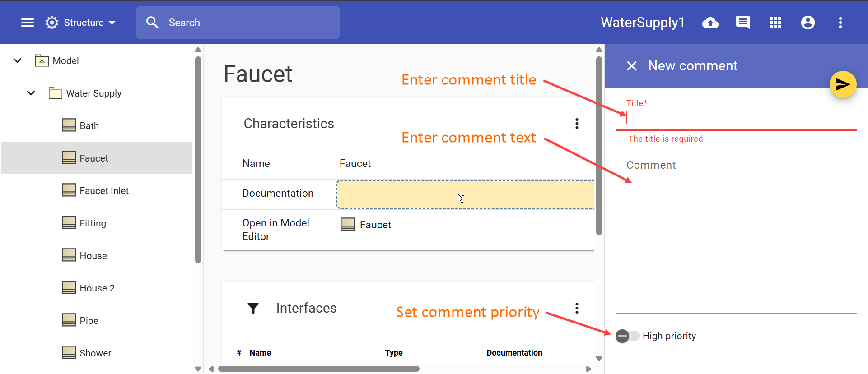Viewport: 868px width, 374px height.
Task: Select Faucet Inlet in the tree
Action: point(104,191)
